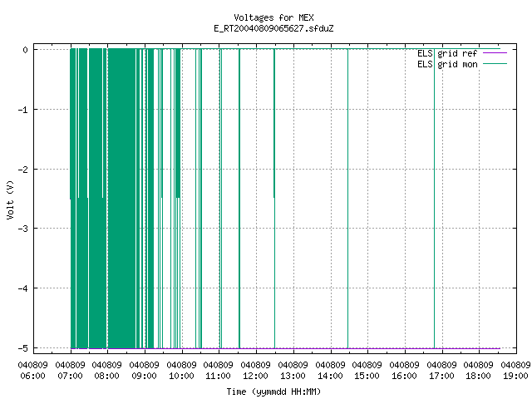The height and width of the screenshot is (399, 532).
Task: Click the green ELS grid mon legend line
Action: tap(495, 64)
